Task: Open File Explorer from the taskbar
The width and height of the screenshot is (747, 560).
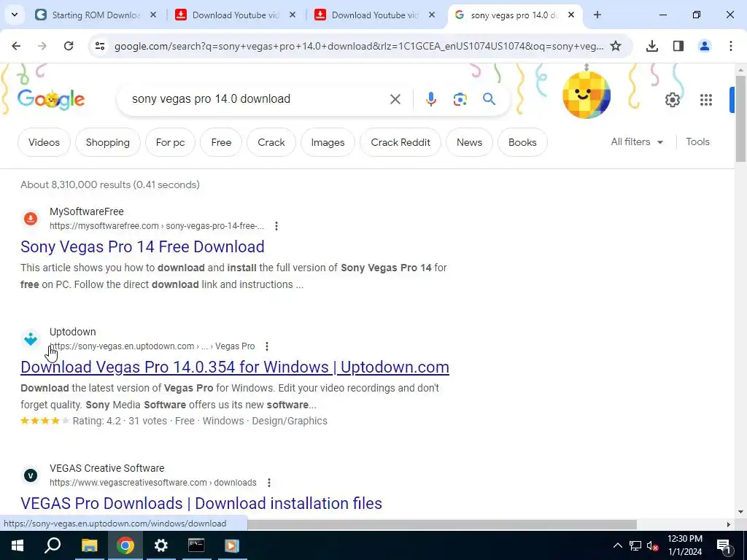Action: point(89,545)
